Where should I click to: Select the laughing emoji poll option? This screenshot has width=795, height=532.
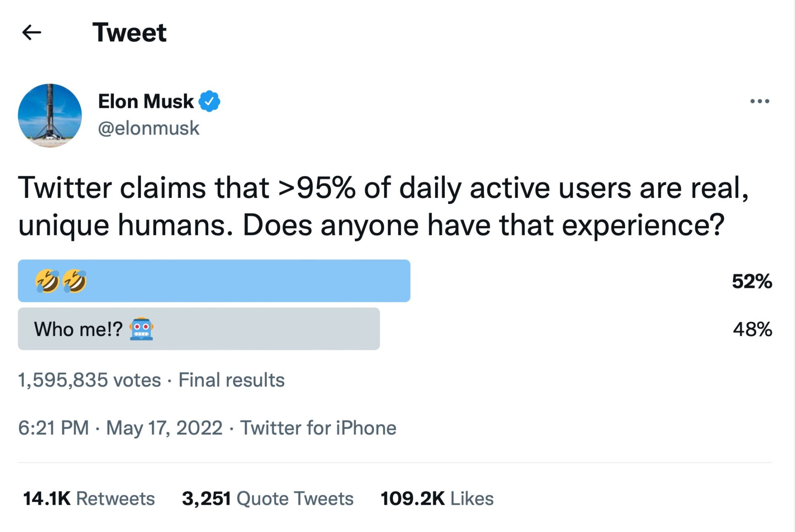pyautogui.click(x=214, y=281)
